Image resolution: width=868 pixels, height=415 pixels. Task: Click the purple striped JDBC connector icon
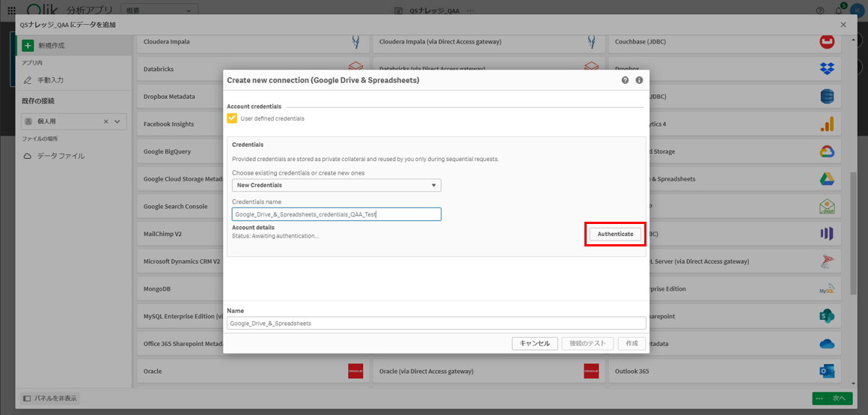(827, 234)
